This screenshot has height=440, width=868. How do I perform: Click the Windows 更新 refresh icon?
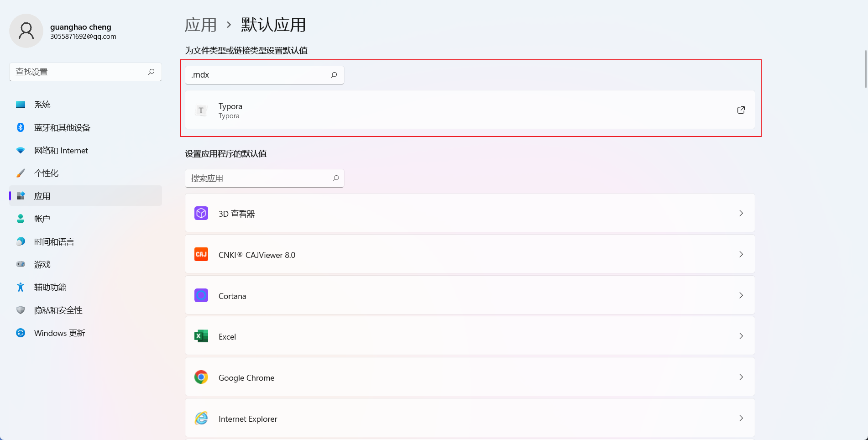tap(21, 333)
